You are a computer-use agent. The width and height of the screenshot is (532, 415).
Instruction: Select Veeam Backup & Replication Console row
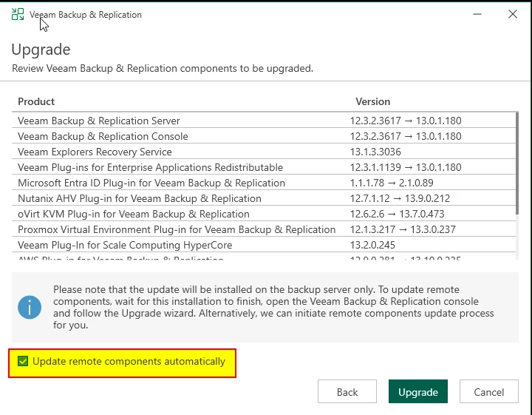pyautogui.click(x=103, y=136)
